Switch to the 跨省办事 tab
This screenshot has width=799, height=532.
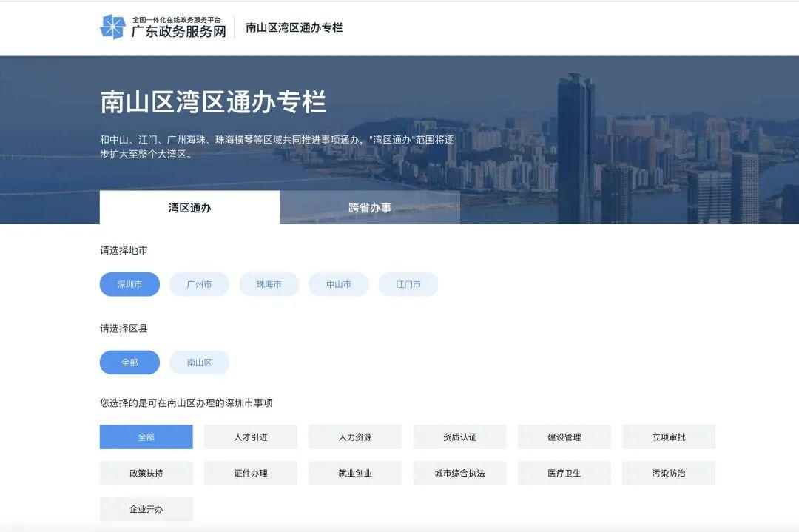pos(370,208)
